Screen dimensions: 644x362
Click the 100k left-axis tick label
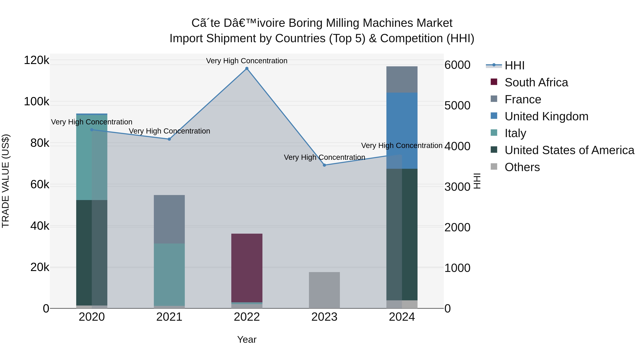36,102
